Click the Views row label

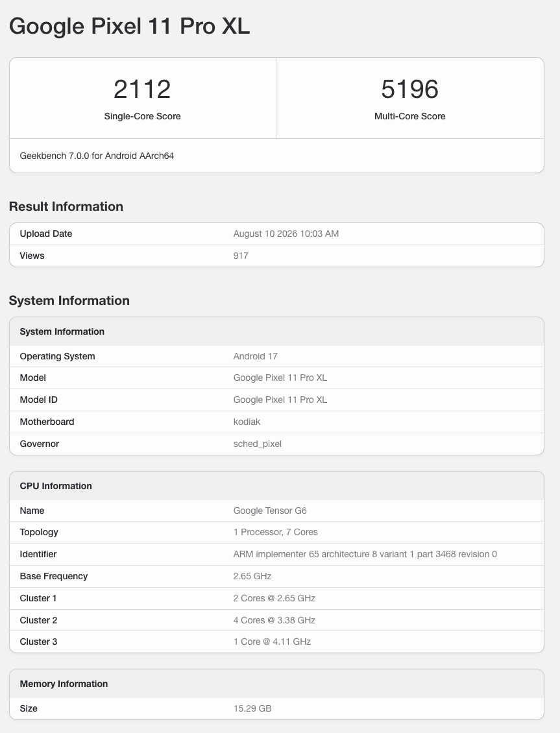(x=32, y=256)
